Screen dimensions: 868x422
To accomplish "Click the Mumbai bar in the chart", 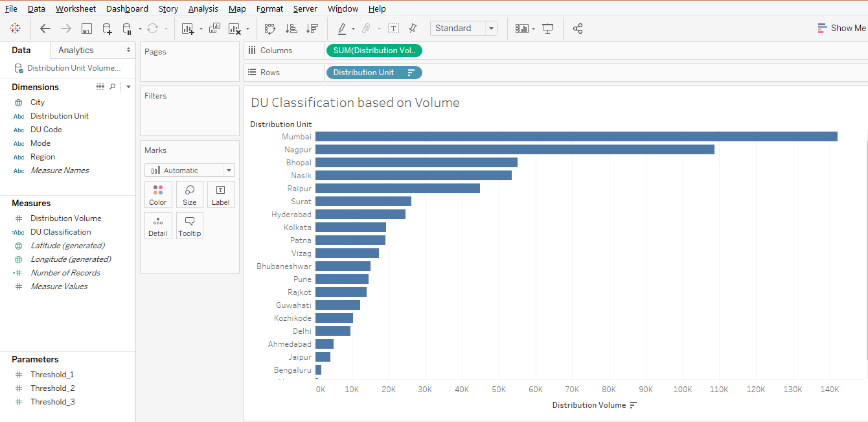I will (x=575, y=137).
